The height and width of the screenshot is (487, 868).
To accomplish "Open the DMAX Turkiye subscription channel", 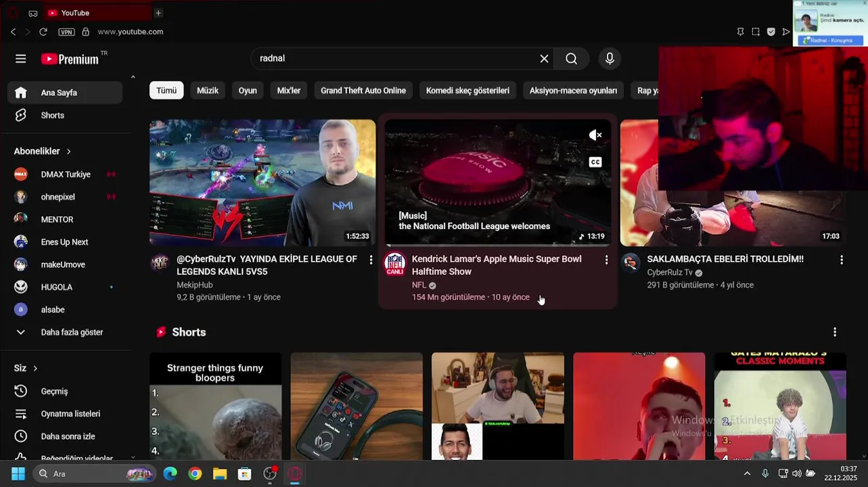I will (x=65, y=175).
